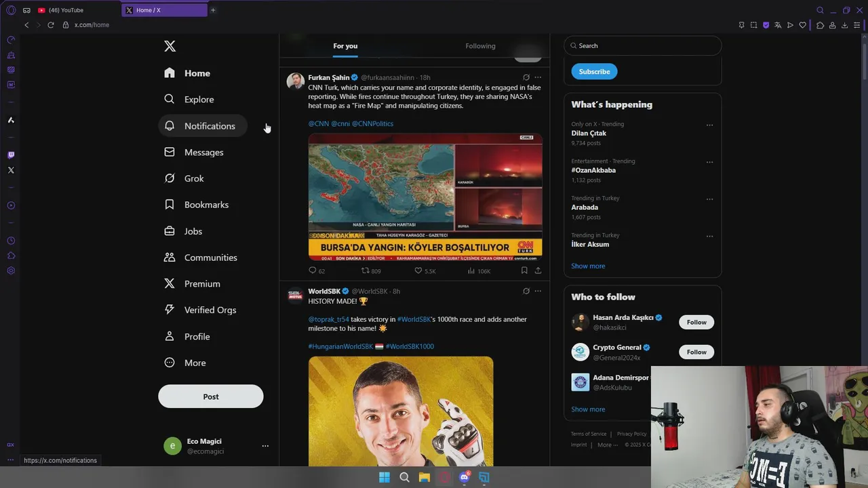Click the @CNNPolitics mention link
This screenshot has width=868, height=488.
click(372, 123)
